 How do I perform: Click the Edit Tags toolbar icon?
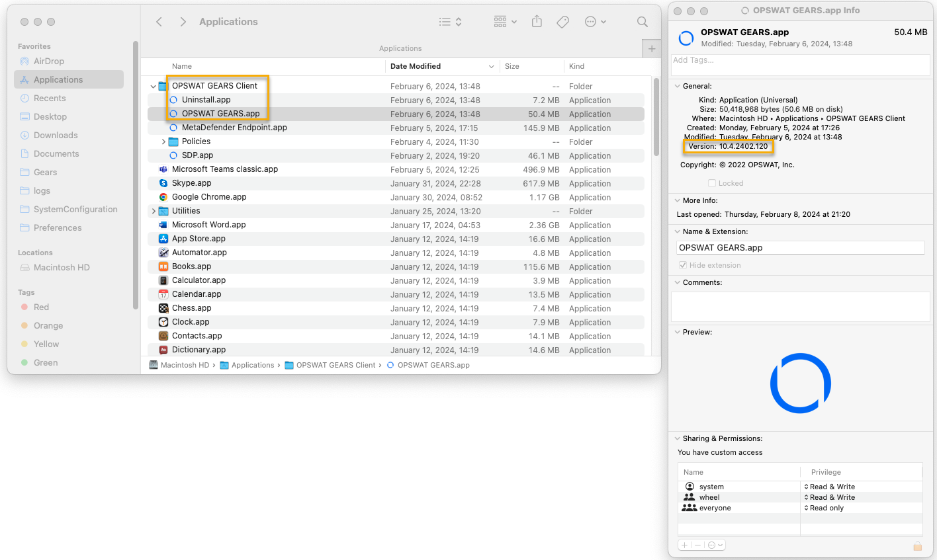tap(563, 22)
